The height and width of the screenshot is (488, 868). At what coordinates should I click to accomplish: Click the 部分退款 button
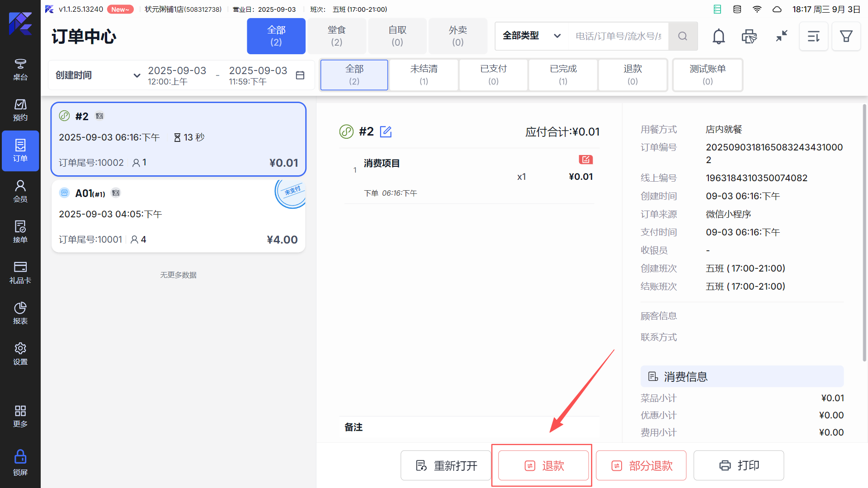pos(641,465)
